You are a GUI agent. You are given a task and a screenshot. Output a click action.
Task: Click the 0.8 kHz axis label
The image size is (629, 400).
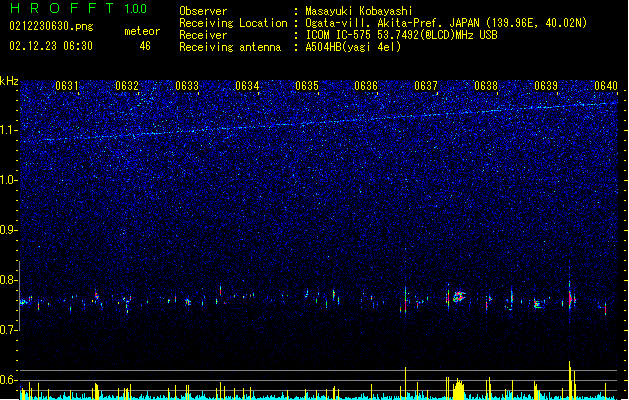pyautogui.click(x=9, y=280)
